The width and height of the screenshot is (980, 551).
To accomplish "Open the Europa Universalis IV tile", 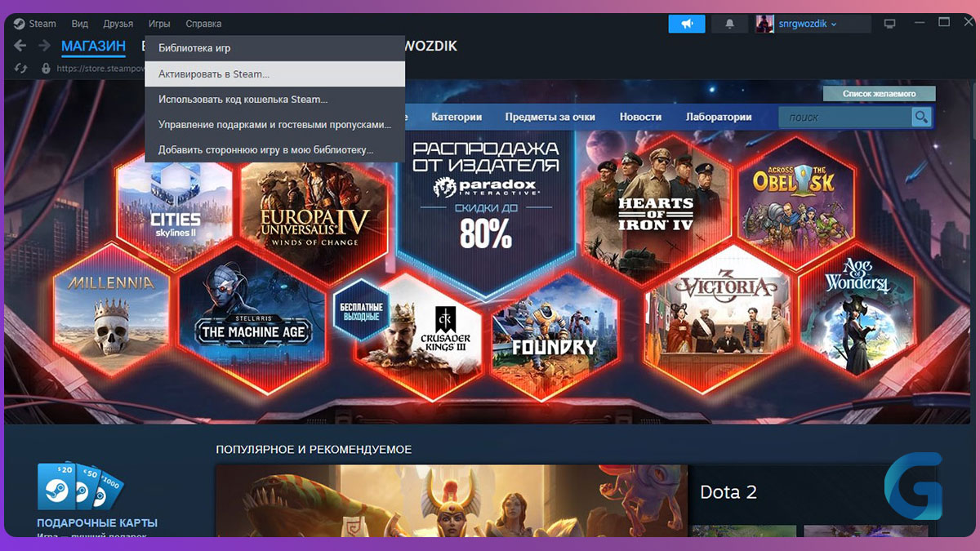I will (x=314, y=211).
